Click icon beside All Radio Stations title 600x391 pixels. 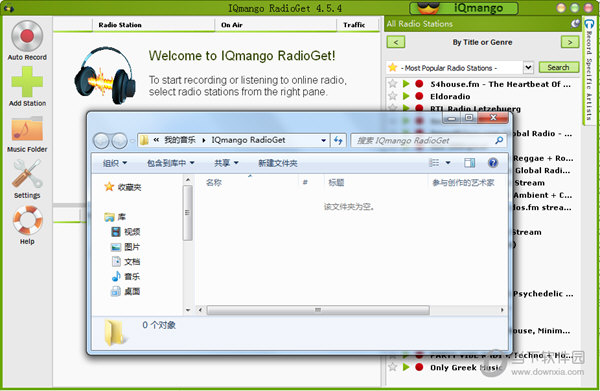575,24
